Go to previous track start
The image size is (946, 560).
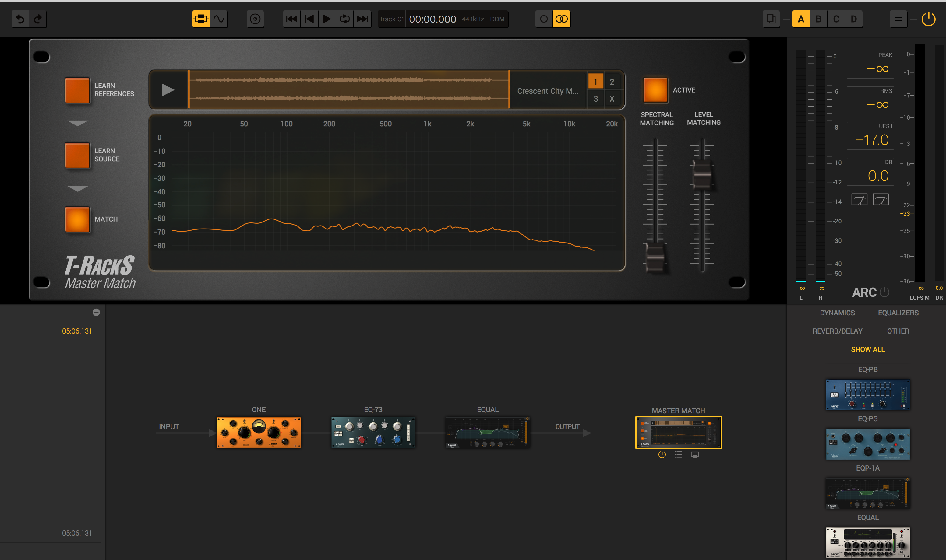point(309,19)
